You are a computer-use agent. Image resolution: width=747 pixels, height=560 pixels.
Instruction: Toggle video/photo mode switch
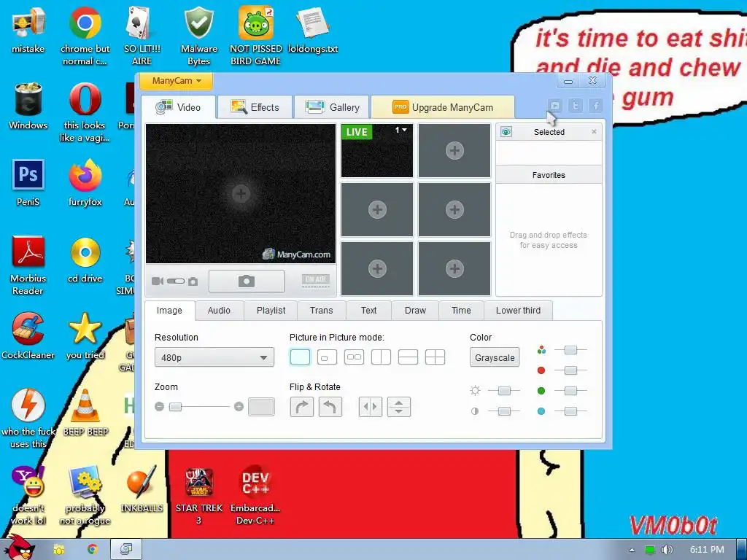click(175, 281)
